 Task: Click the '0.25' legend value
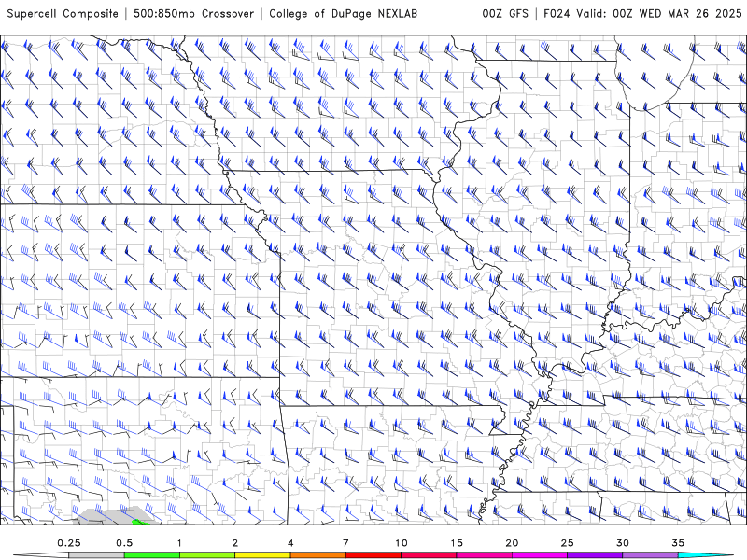point(69,543)
